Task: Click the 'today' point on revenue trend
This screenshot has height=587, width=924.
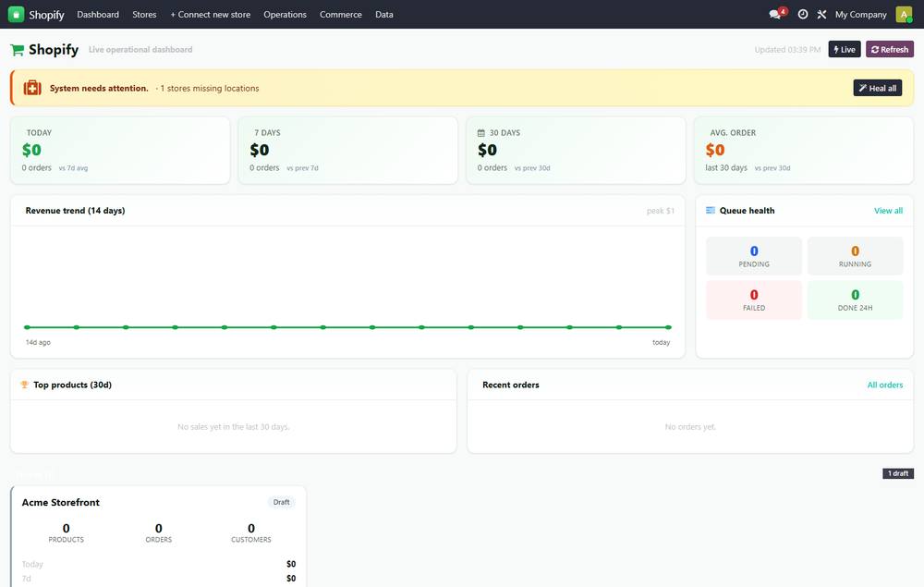Action: coord(668,327)
